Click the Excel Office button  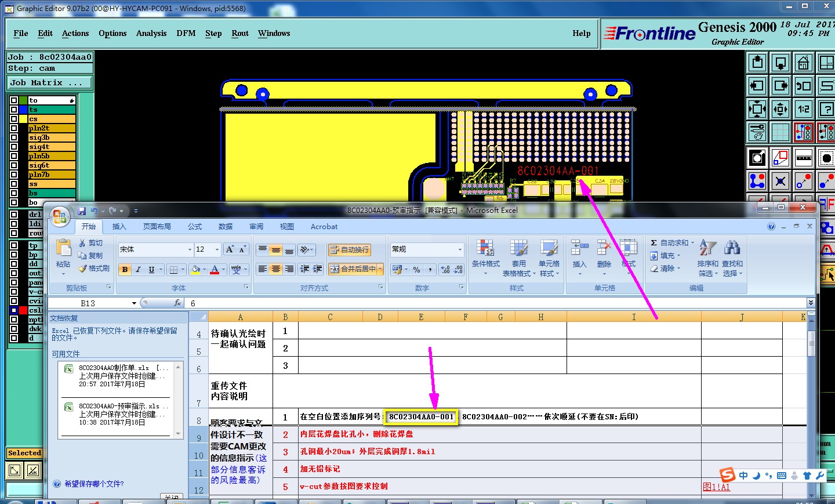click(59, 216)
